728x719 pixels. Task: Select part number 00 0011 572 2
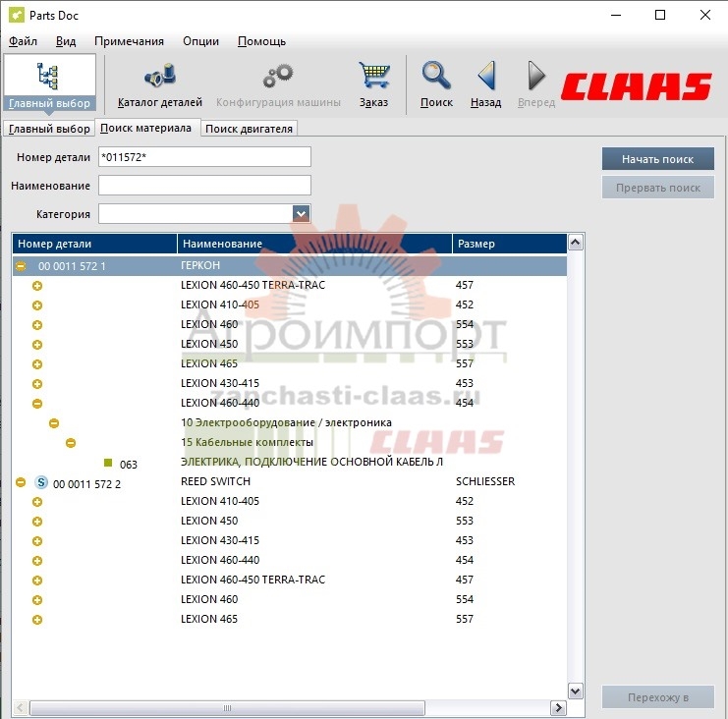tap(86, 484)
